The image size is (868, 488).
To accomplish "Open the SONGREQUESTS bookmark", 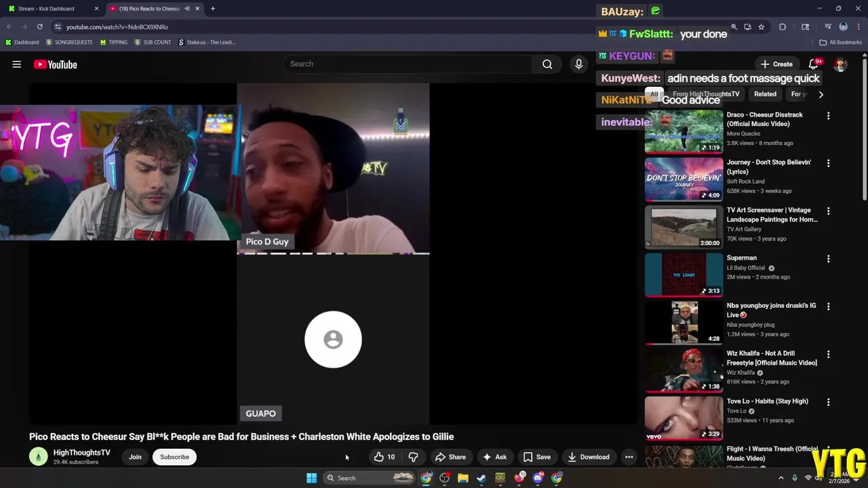I will [x=69, y=42].
